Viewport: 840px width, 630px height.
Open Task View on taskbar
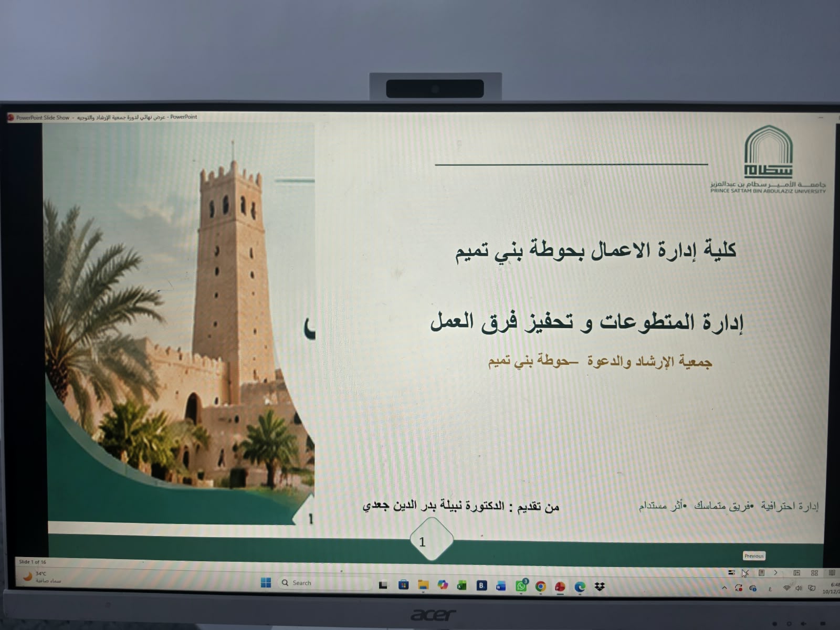click(383, 584)
